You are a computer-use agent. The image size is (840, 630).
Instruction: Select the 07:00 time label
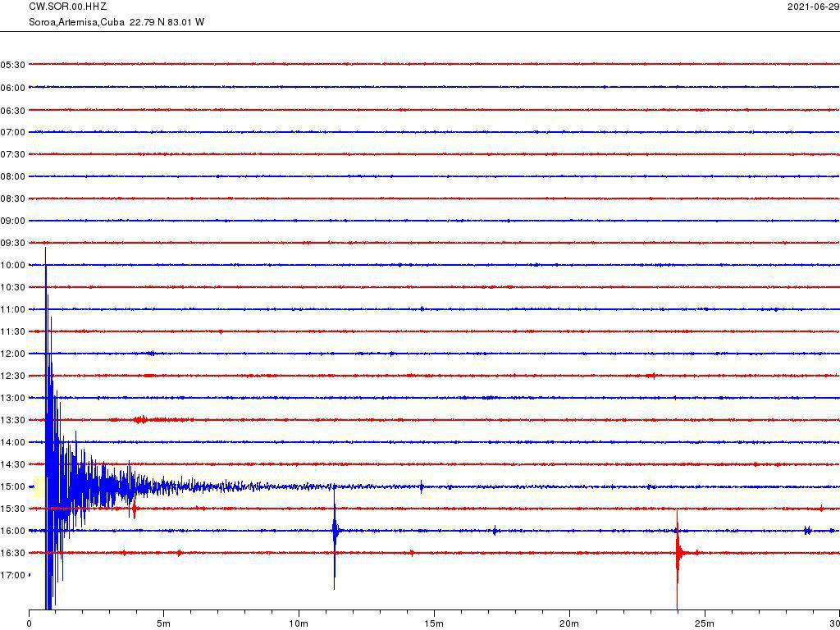(13, 132)
